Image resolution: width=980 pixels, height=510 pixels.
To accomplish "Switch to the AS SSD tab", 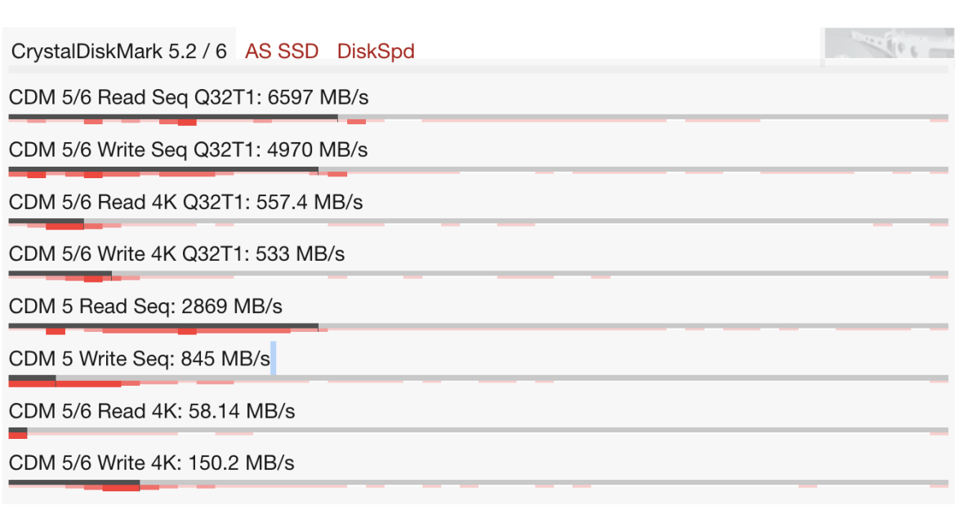I will (282, 51).
